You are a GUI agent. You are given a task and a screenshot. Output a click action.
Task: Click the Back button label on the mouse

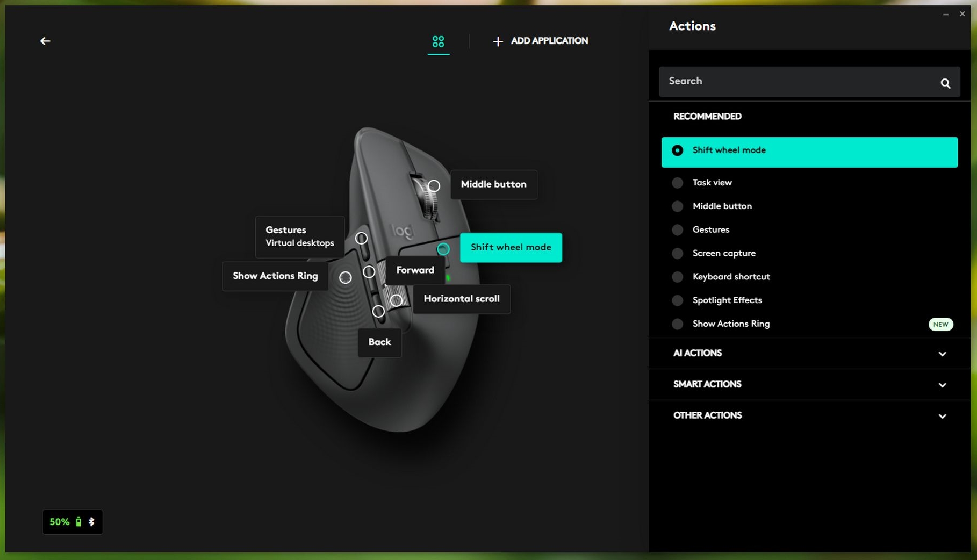pos(379,342)
